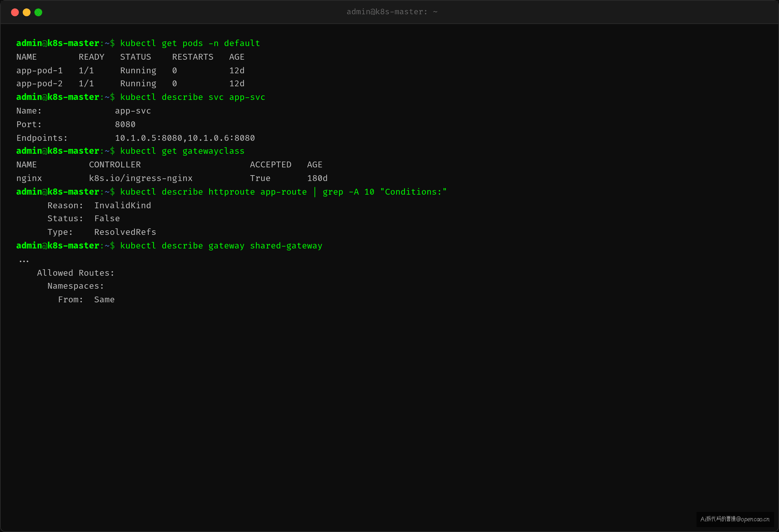779x532 pixels.
Task: Minimize the window using the yellow button
Action: [27, 12]
